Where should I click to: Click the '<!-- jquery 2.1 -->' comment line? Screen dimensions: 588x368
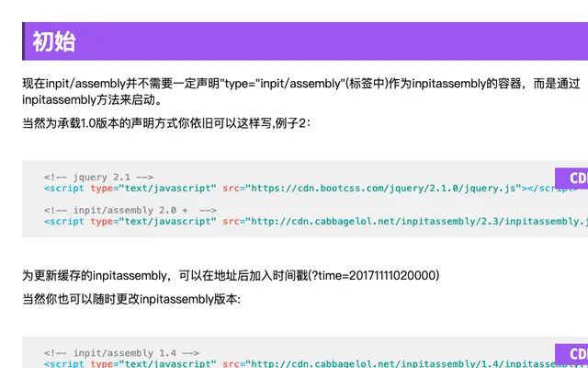coord(98,177)
